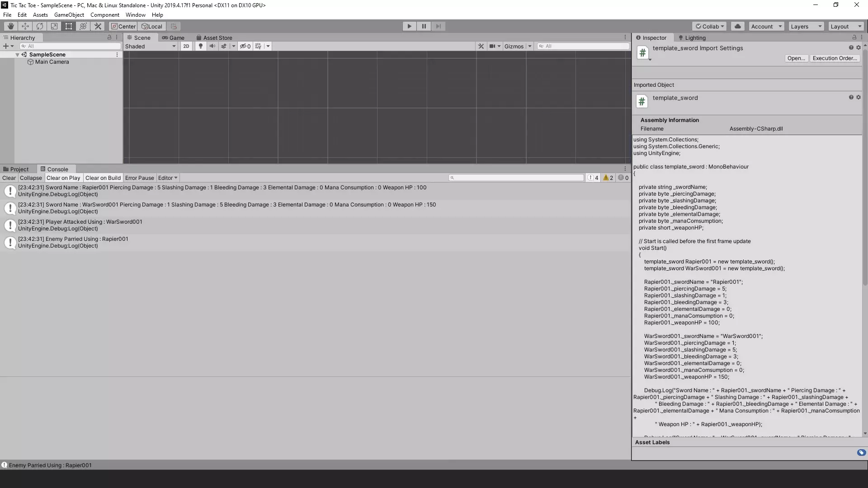Viewport: 868px width, 488px height.
Task: Click the Open button in Inspector
Action: [797, 58]
